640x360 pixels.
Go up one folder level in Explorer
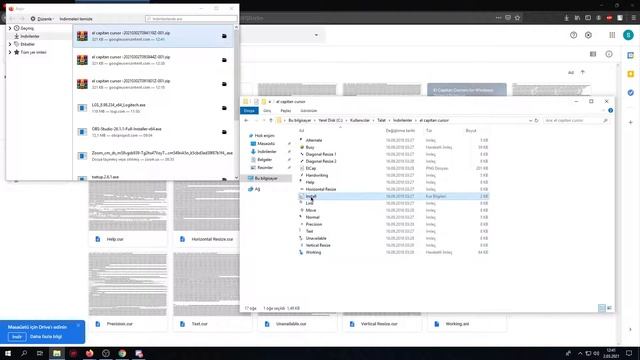(x=271, y=120)
